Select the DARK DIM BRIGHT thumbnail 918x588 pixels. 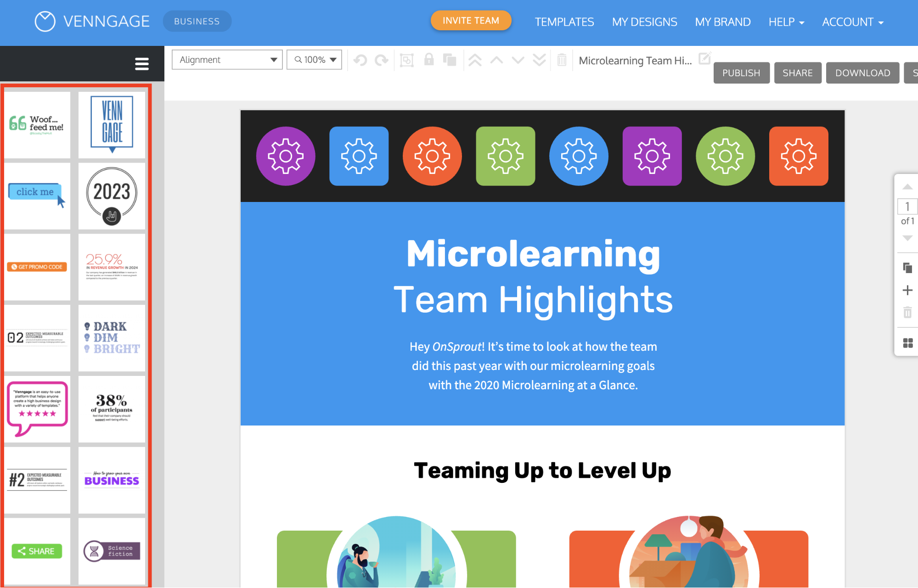click(x=112, y=338)
